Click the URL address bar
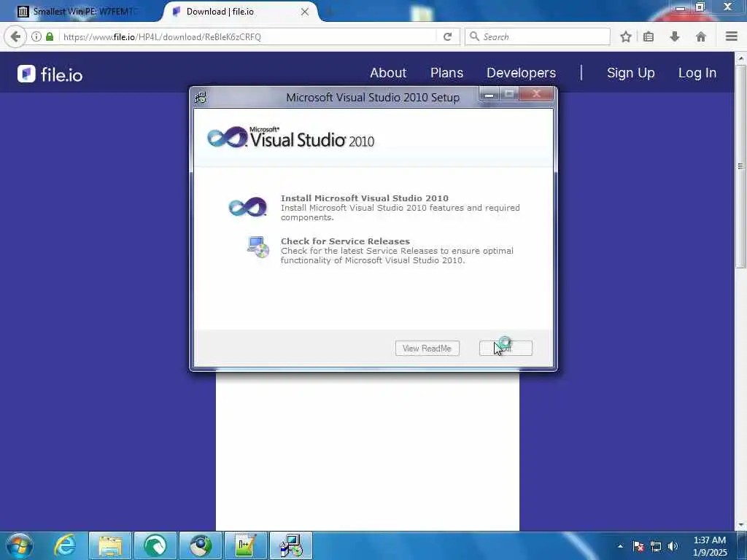 [x=248, y=36]
